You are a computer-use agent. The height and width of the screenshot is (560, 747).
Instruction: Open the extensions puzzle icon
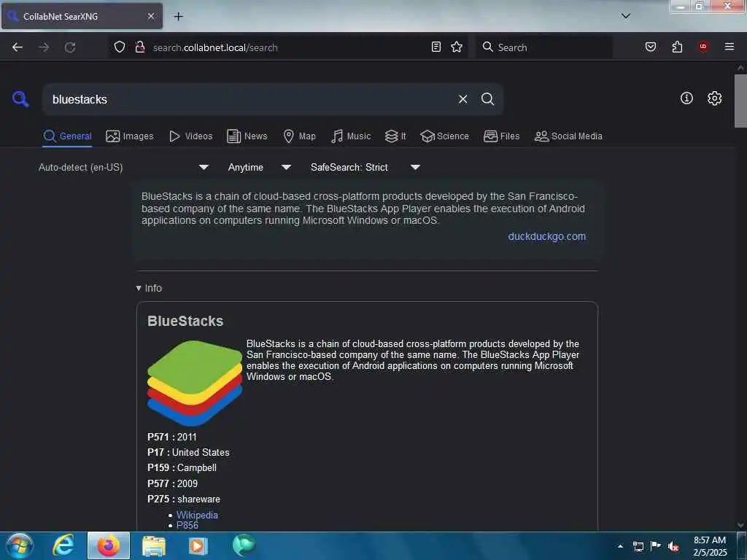point(677,47)
